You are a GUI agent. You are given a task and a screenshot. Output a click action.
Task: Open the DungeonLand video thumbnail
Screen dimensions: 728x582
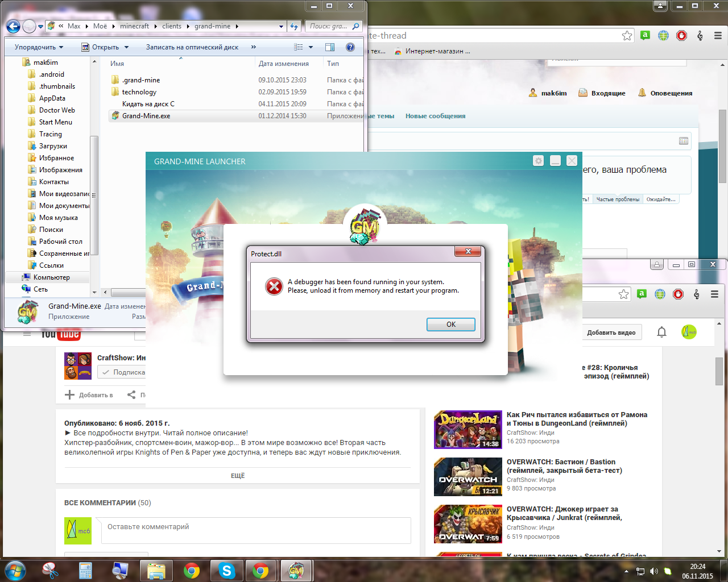tap(468, 430)
